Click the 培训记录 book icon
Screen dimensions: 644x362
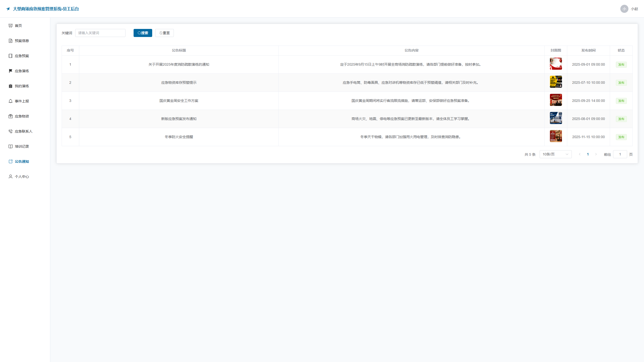pyautogui.click(x=10, y=146)
